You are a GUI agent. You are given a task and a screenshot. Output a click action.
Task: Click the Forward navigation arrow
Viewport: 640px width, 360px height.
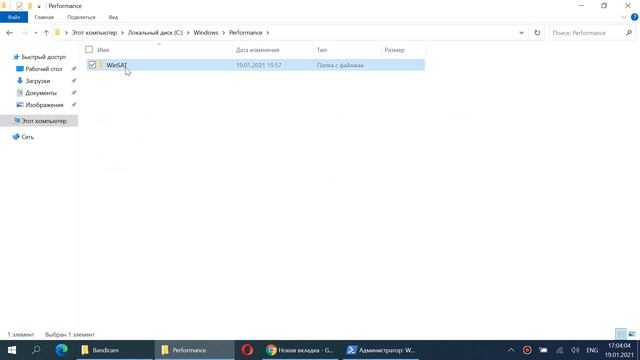click(24, 33)
